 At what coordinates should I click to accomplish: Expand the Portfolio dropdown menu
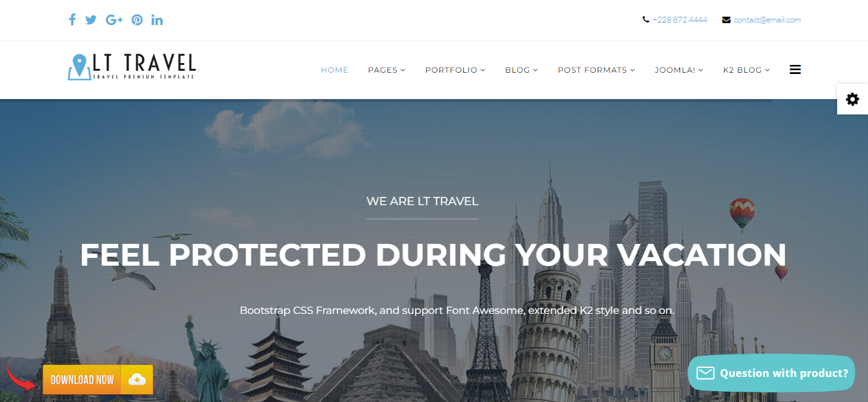point(455,69)
